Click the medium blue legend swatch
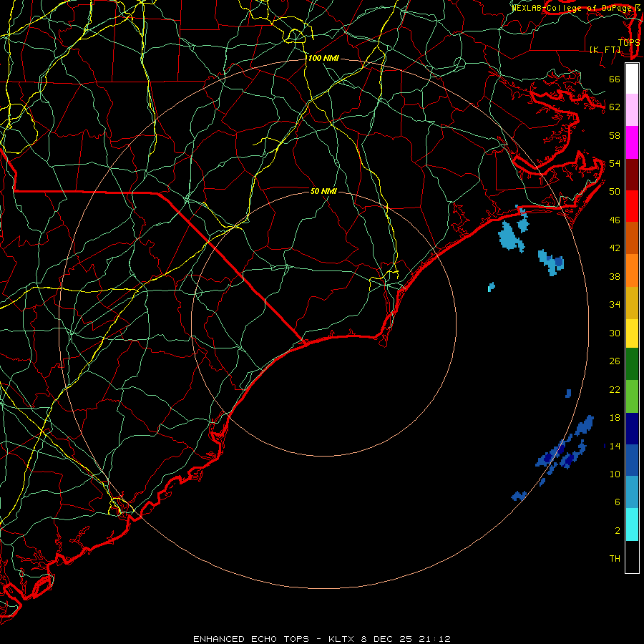The width and height of the screenshot is (644, 644). (632, 460)
